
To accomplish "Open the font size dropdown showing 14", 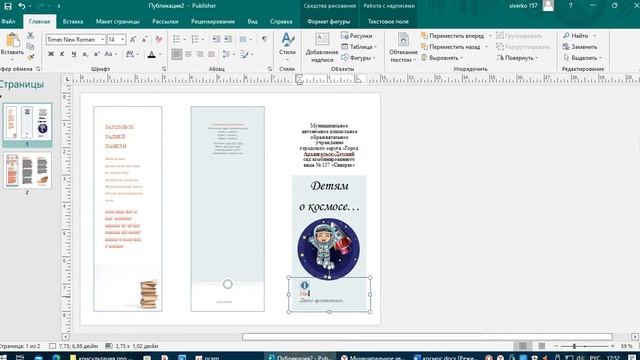I will (122, 40).
